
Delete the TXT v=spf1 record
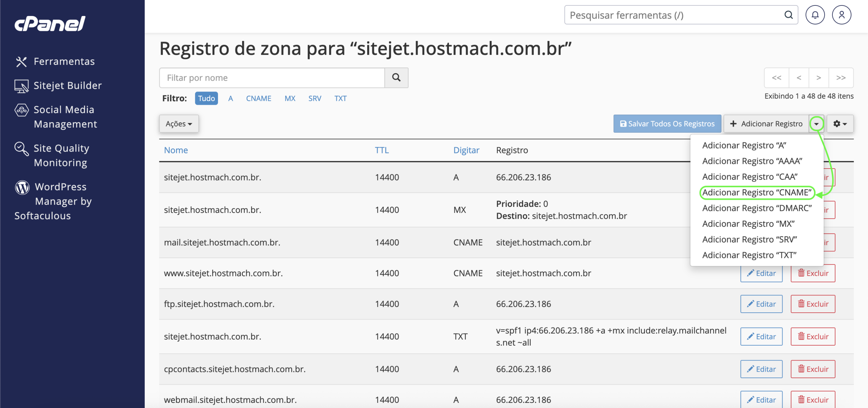[813, 336]
